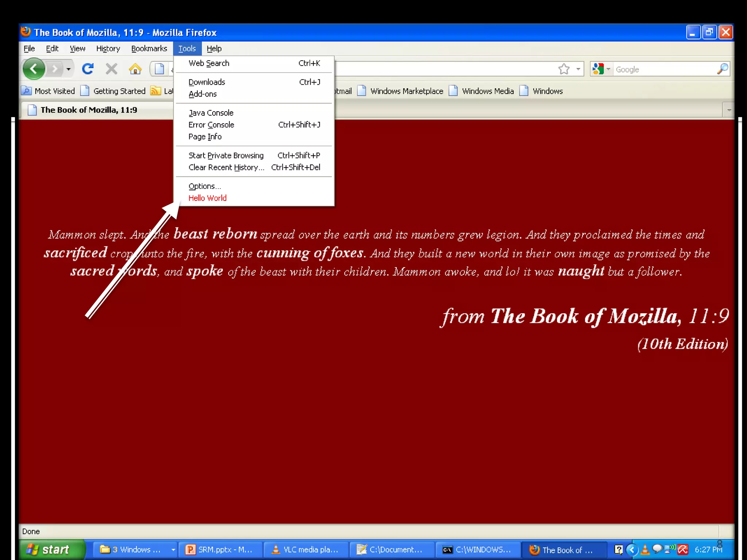Image resolution: width=747 pixels, height=560 pixels.
Task: Open Windows Marketplace bookmark link
Action: point(406,91)
